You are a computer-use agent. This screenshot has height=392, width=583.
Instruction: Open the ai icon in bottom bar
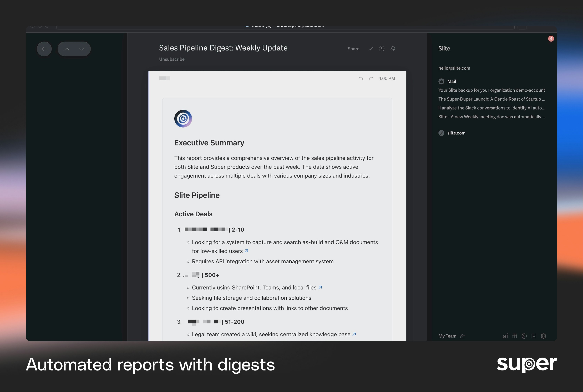[x=505, y=336]
